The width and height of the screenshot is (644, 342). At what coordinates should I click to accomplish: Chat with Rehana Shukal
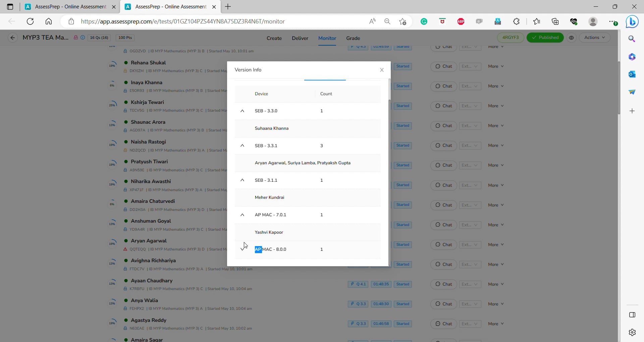(443, 66)
